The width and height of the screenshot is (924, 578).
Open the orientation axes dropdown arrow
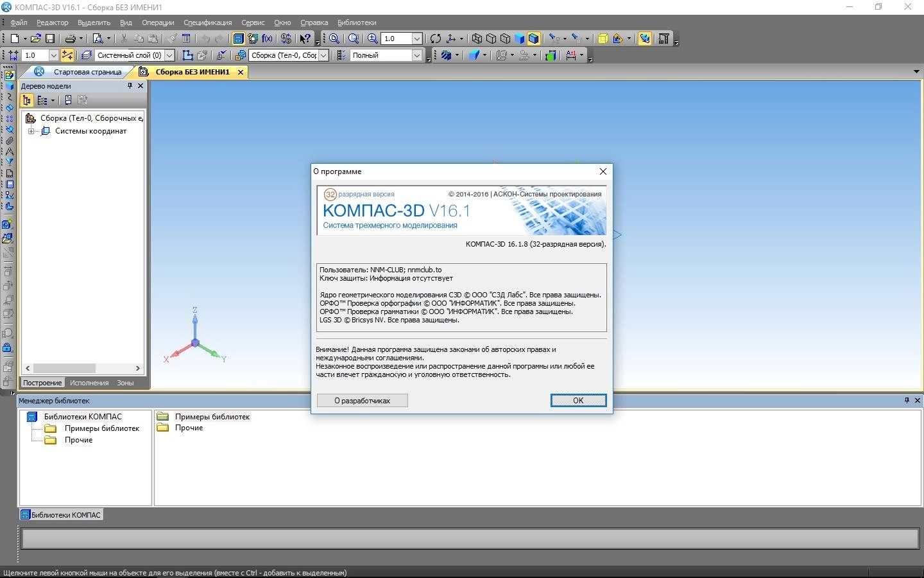click(461, 39)
